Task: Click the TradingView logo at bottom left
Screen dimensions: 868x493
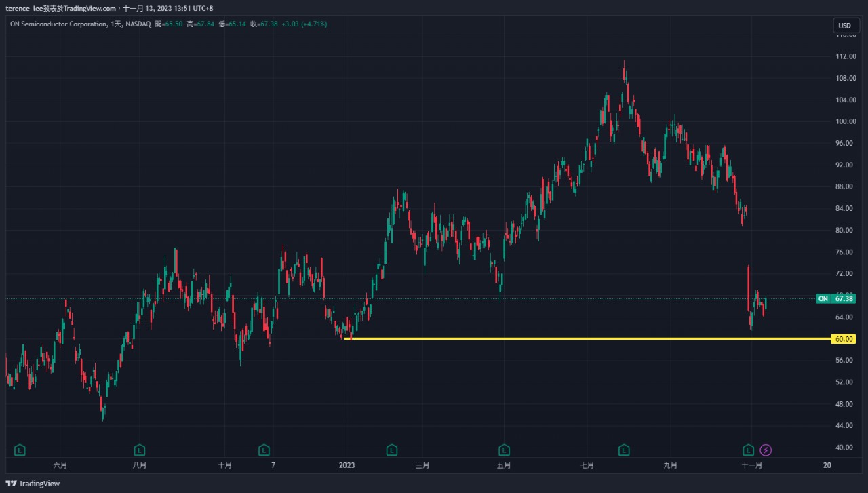Action: coord(33,484)
